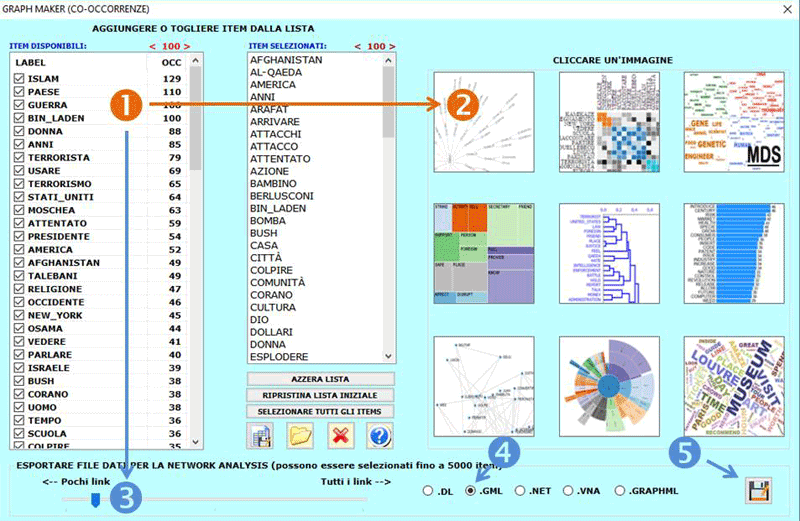The width and height of the screenshot is (800, 521).
Task: Select the .VNA radio button
Action: click(x=568, y=491)
